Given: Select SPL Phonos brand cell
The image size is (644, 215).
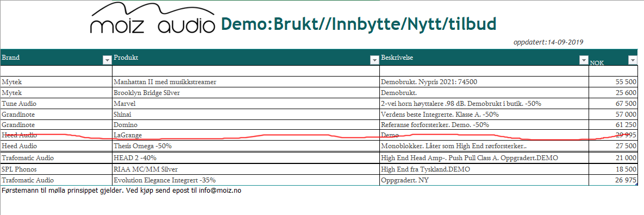Looking at the screenshot, I should pos(57,169).
